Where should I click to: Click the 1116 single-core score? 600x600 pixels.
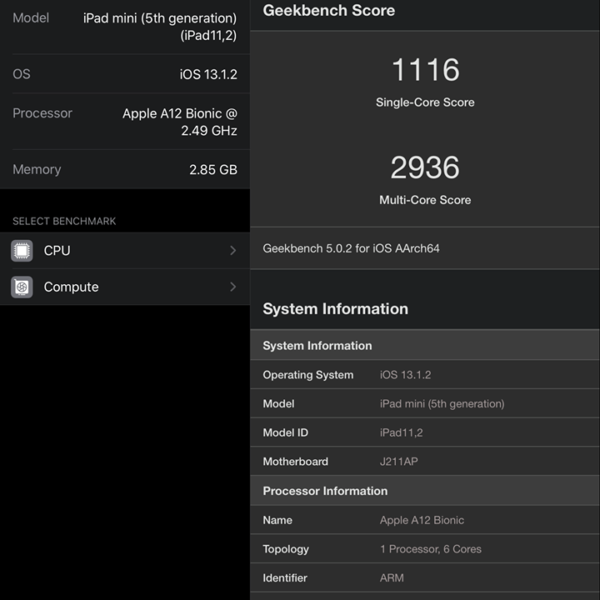point(425,70)
